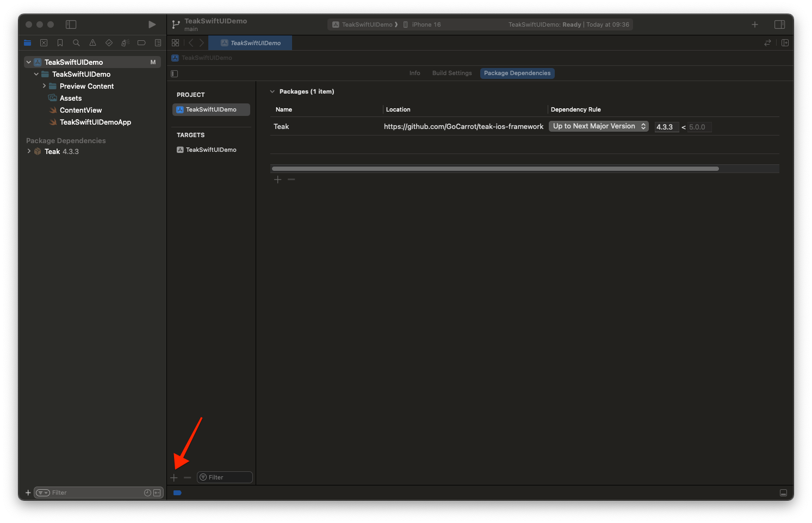The height and width of the screenshot is (523, 812).
Task: Open the Library with the toolbar plus
Action: tap(755, 24)
